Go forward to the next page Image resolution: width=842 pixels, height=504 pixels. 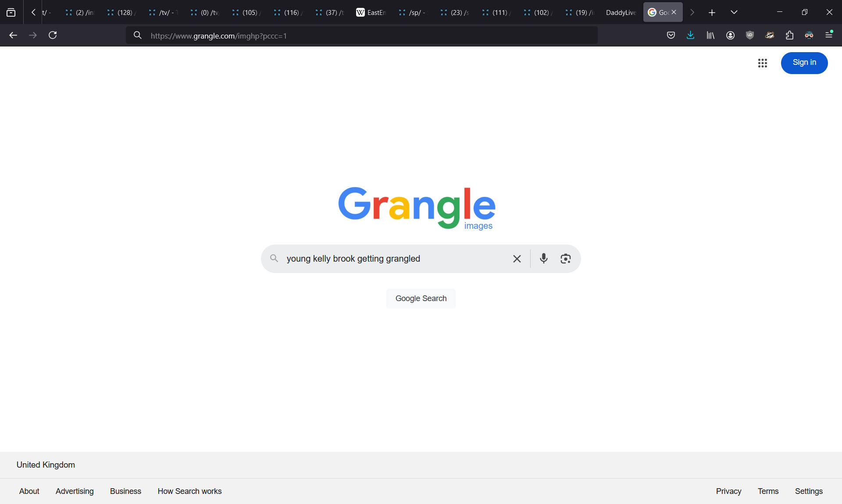pos(33,35)
